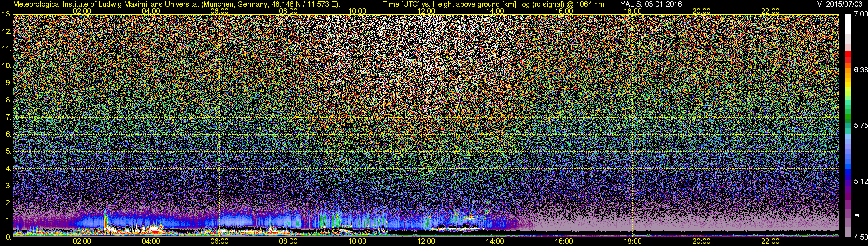This screenshot has width=868, height=246.
Task: Click the Meteorological Institute title text
Action: [x=176, y=4]
